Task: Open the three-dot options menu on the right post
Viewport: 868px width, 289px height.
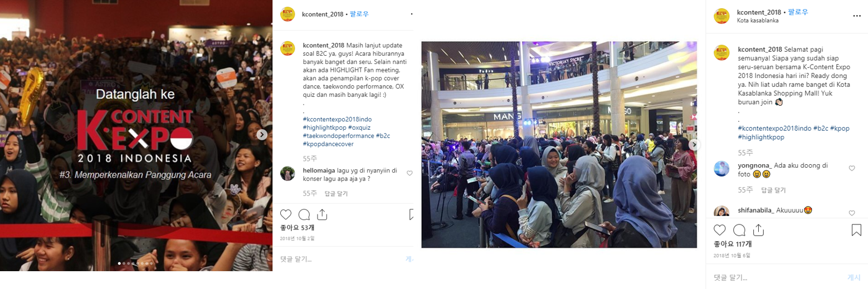Action: click(857, 16)
